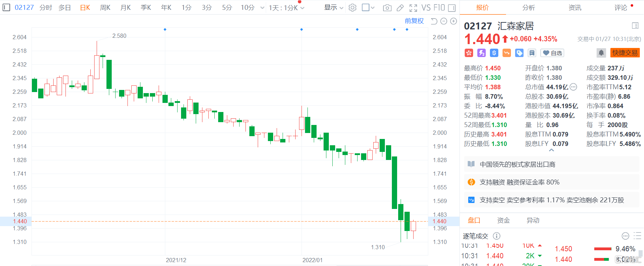Click the 前复权 adjustment link
This screenshot has width=644, height=266.
414,21
